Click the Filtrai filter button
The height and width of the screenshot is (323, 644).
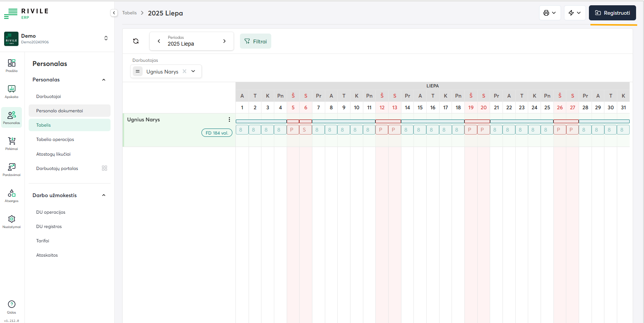click(x=255, y=41)
